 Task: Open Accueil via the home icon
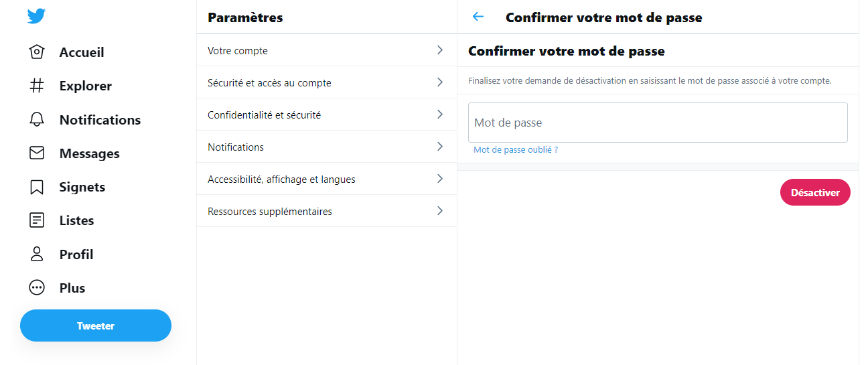click(x=37, y=52)
